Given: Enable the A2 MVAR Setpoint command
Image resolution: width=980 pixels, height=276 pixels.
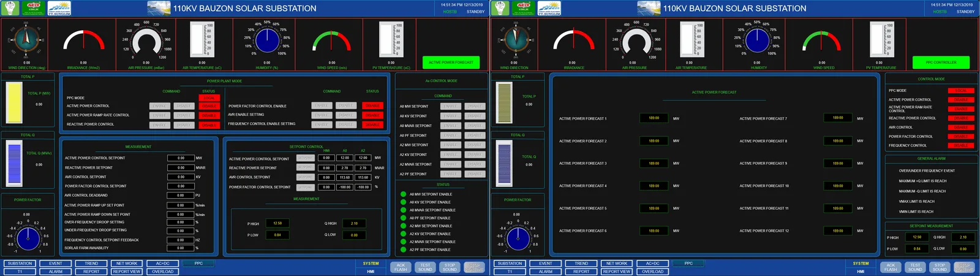Looking at the screenshot, I should point(451,164).
